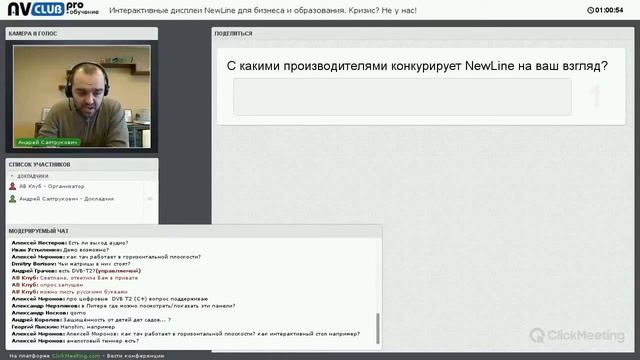Screen dimensions: 640x360
Task: Click the Поделиться panel header
Action: pyautogui.click(x=423, y=33)
